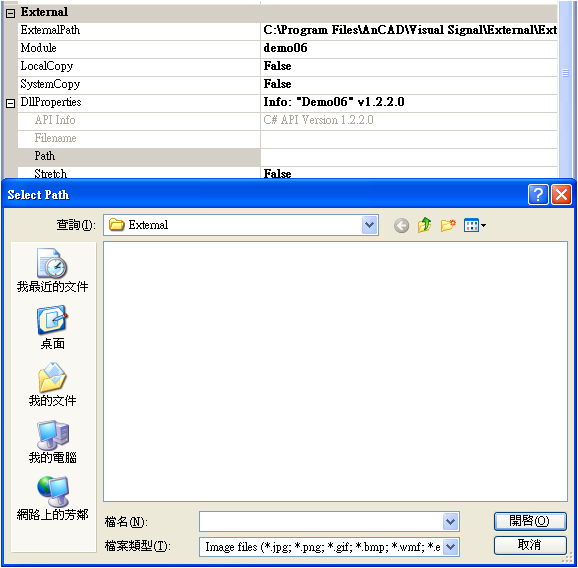Click the 開啟 (Open) button
This screenshot has width=578, height=568.
point(530,521)
